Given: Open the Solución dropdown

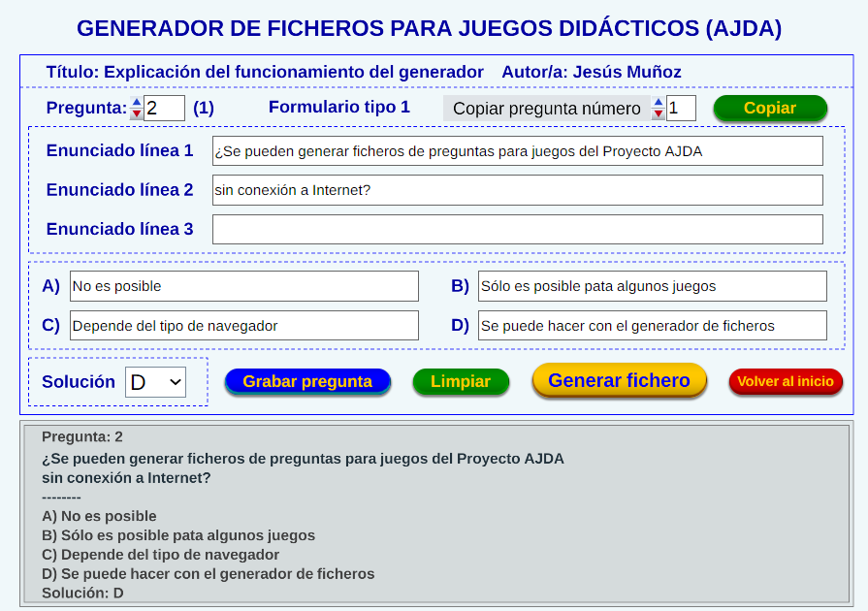Looking at the screenshot, I should pyautogui.click(x=155, y=382).
